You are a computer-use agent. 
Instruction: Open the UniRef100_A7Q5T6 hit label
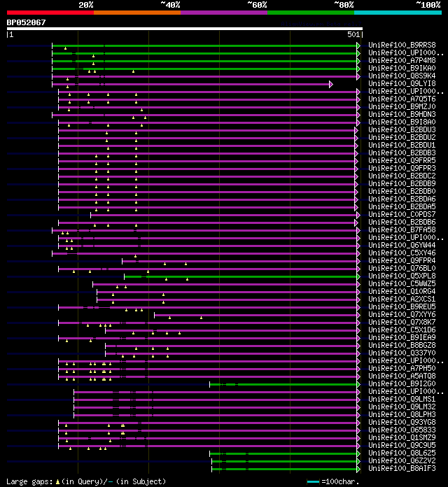tap(402, 99)
